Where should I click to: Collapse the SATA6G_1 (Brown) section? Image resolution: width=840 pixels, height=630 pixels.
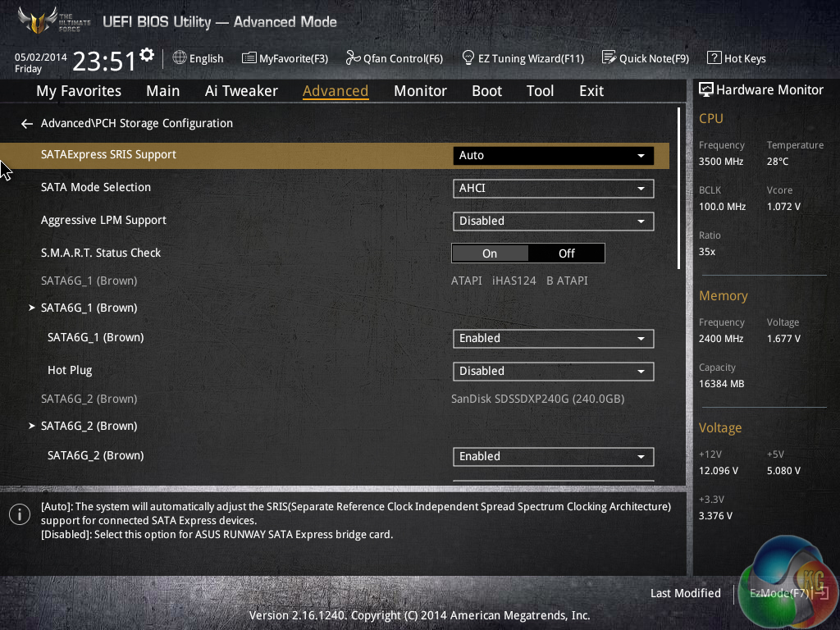[x=33, y=308]
